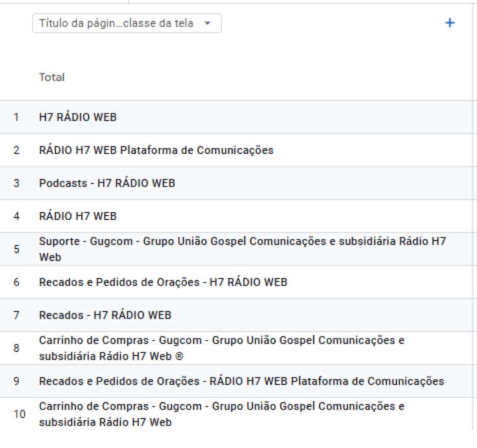
Task: Add a dimension with the plus icon
Action: 450,23
